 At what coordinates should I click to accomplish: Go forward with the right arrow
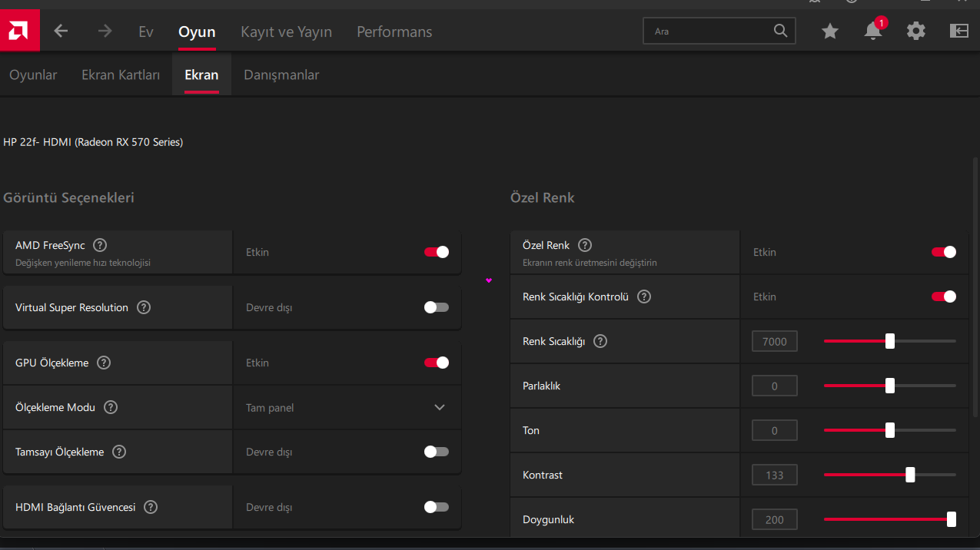(105, 31)
